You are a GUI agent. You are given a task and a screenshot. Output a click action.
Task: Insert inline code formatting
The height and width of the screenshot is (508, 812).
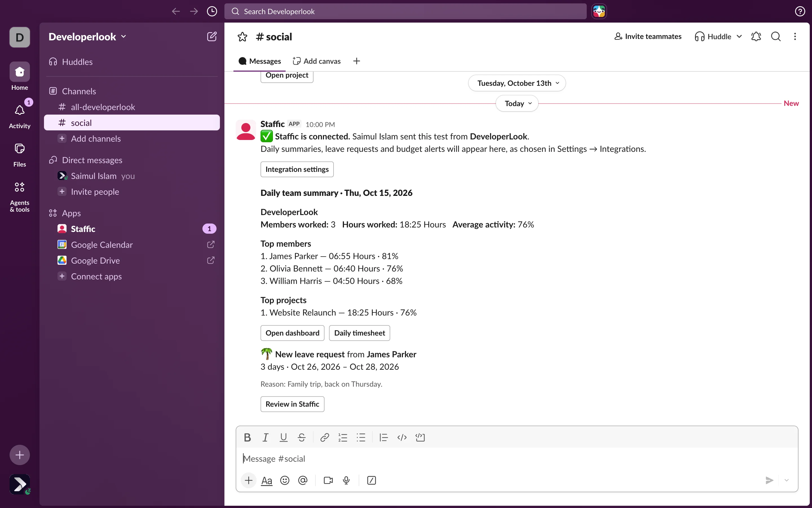click(x=402, y=437)
